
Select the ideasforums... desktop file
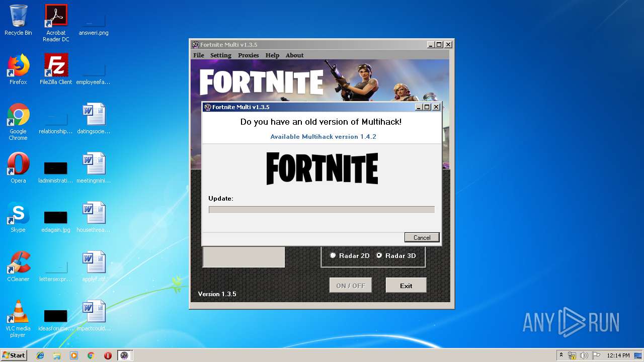coord(56,319)
